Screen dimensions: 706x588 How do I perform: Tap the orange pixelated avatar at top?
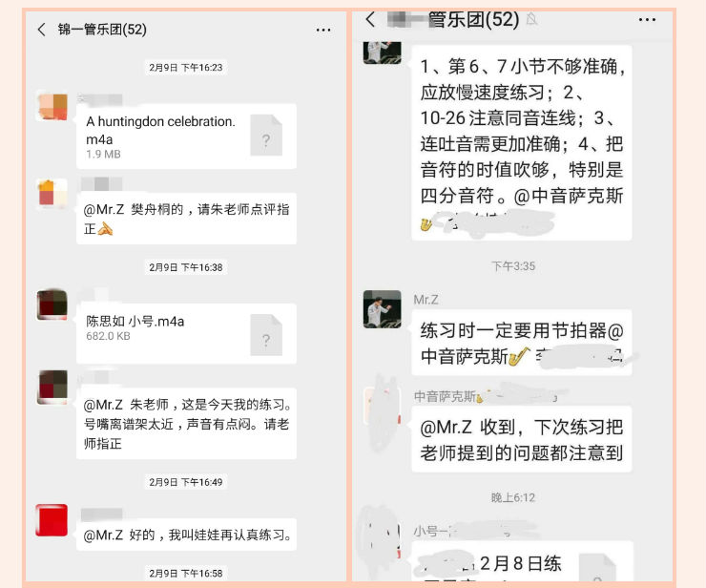pyautogui.click(x=52, y=107)
